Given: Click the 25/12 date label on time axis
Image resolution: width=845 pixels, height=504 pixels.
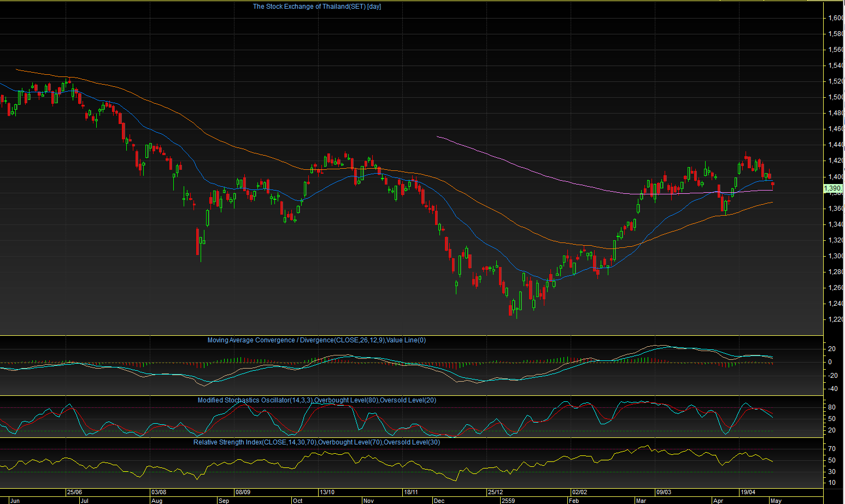Looking at the screenshot, I should pos(495,493).
